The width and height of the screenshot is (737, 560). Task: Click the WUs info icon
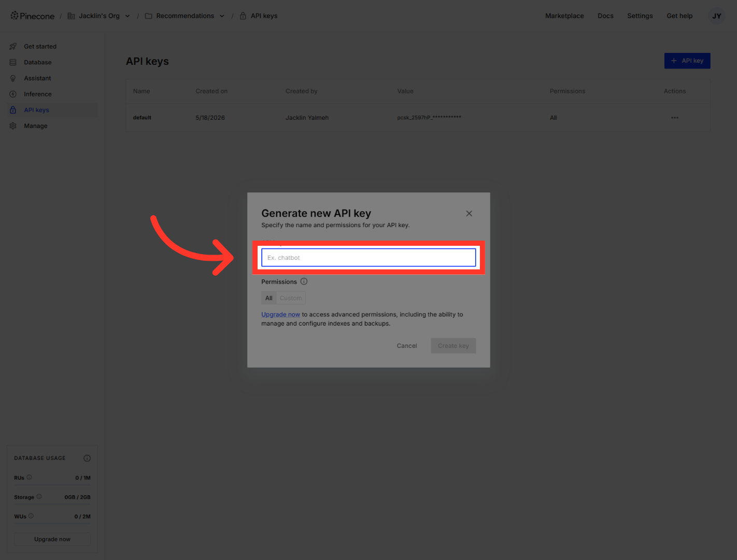(31, 516)
